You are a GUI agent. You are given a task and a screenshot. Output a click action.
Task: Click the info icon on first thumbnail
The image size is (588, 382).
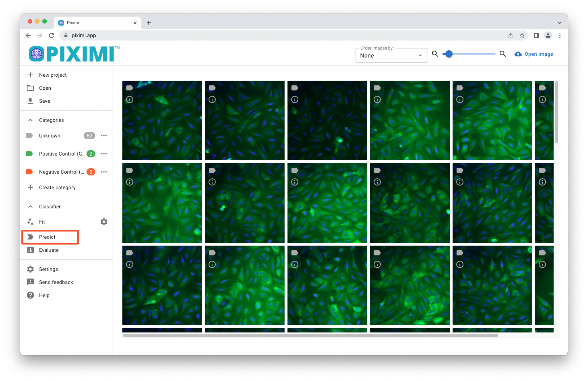click(130, 99)
